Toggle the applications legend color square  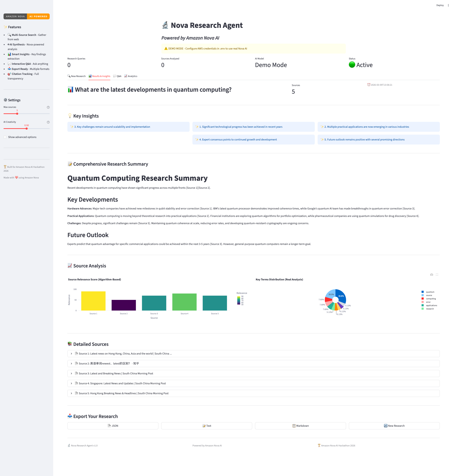[423, 305]
